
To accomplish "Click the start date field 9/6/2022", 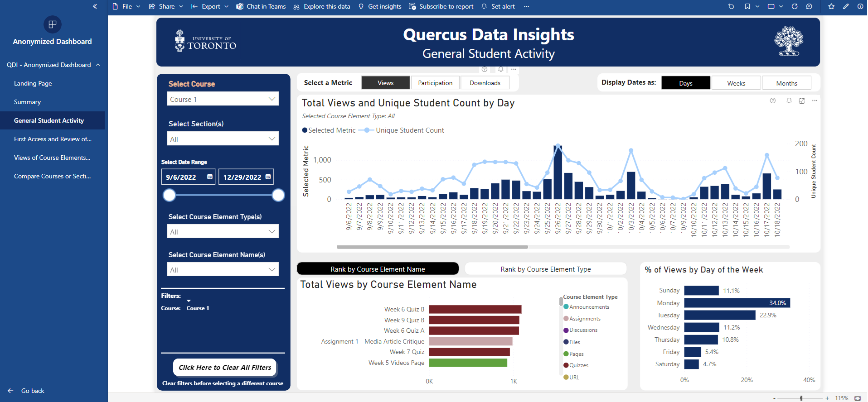I will pyautogui.click(x=181, y=177).
